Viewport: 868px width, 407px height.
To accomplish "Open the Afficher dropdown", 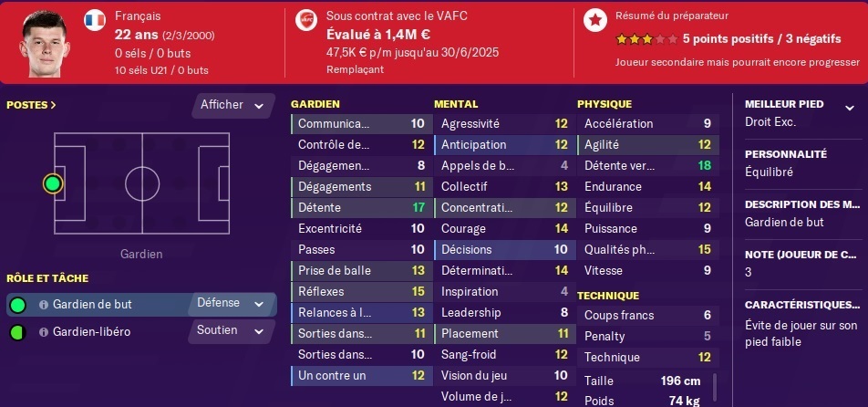I will pyautogui.click(x=233, y=105).
